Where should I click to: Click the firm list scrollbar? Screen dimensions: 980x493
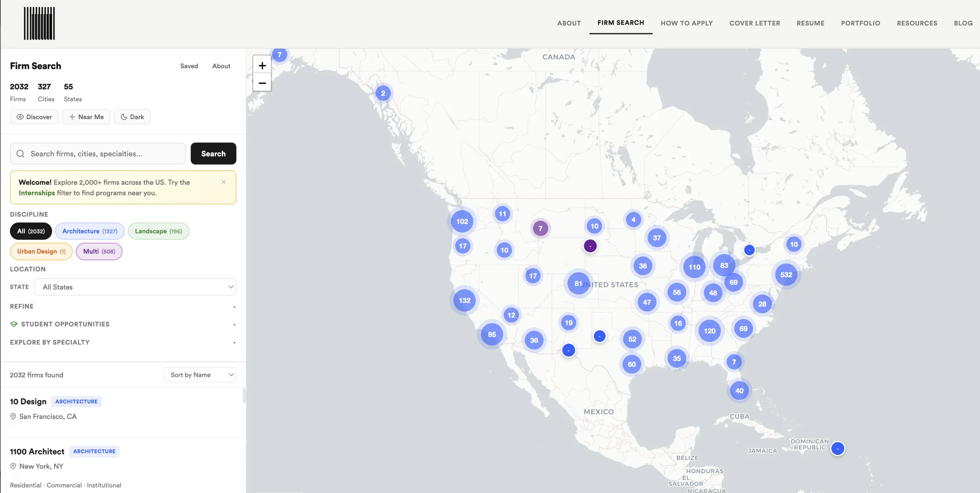244,395
